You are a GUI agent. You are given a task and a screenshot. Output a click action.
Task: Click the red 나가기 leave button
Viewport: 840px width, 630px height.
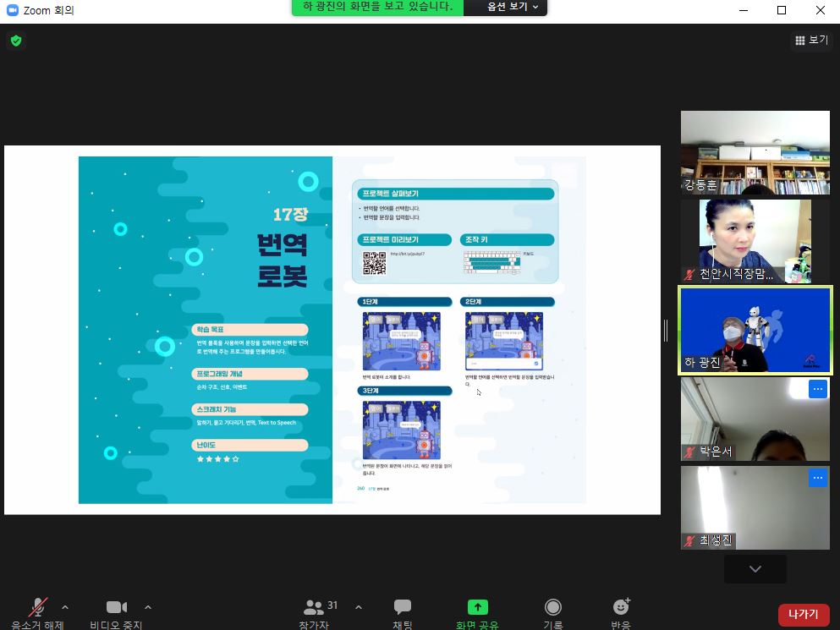[x=803, y=615]
